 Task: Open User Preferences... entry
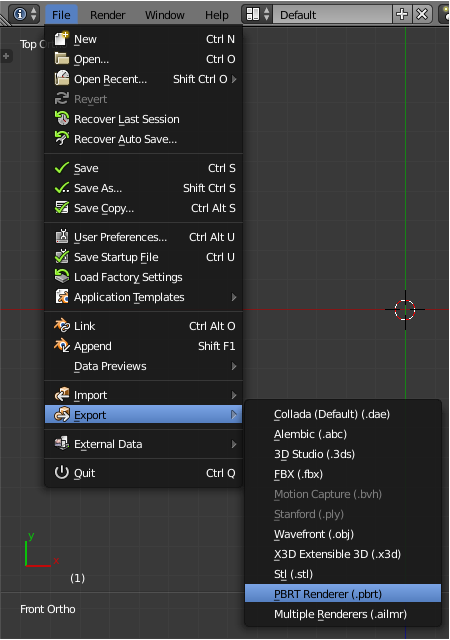[143, 237]
